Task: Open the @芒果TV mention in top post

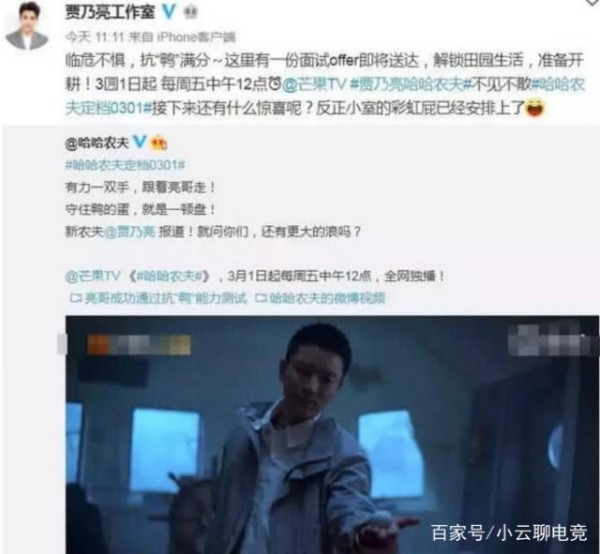Action: (x=314, y=85)
